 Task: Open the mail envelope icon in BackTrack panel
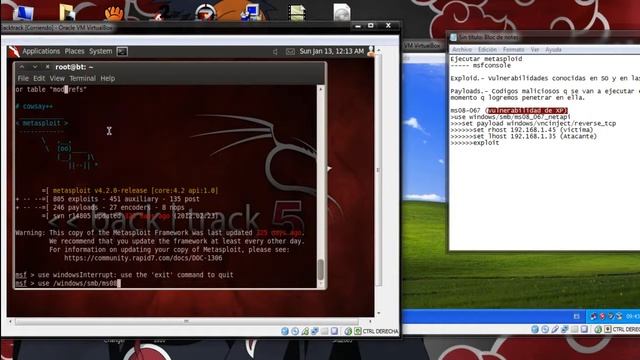tap(290, 52)
